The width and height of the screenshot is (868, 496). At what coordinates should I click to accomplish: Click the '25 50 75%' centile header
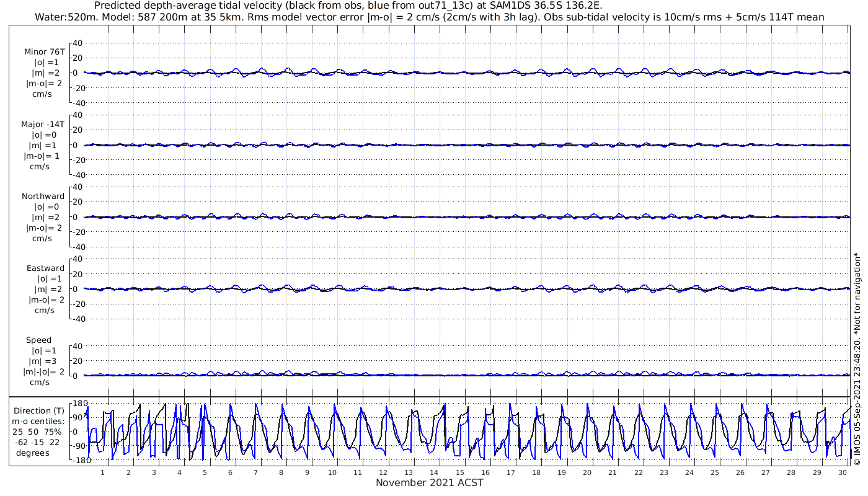coord(38,432)
